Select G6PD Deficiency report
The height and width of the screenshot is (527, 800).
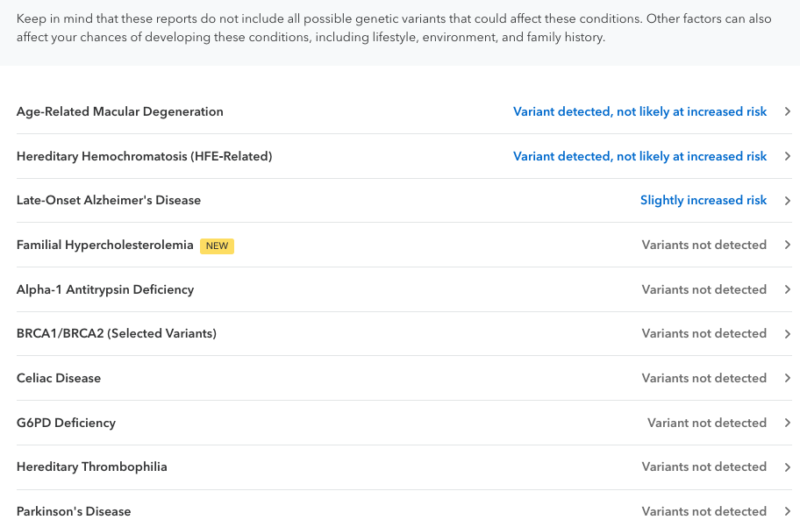66,422
